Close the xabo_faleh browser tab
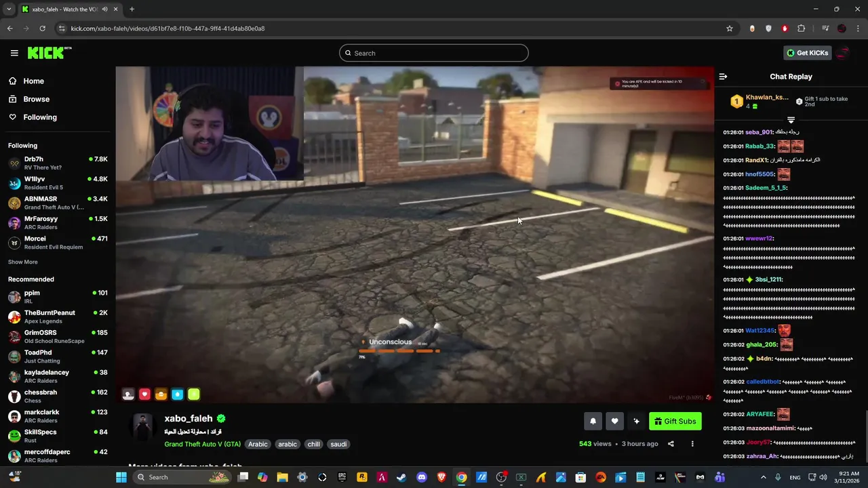The width and height of the screenshot is (868, 488). [115, 9]
